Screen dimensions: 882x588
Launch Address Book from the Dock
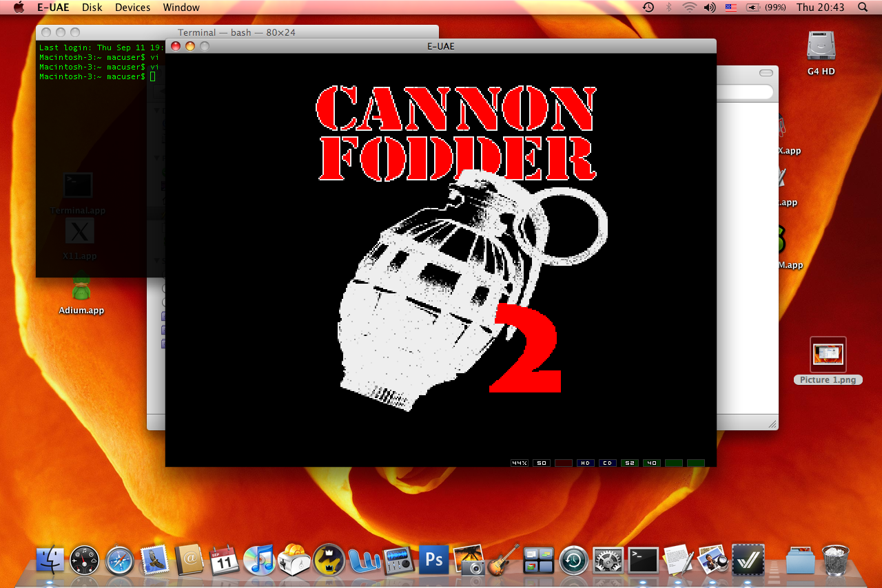189,560
